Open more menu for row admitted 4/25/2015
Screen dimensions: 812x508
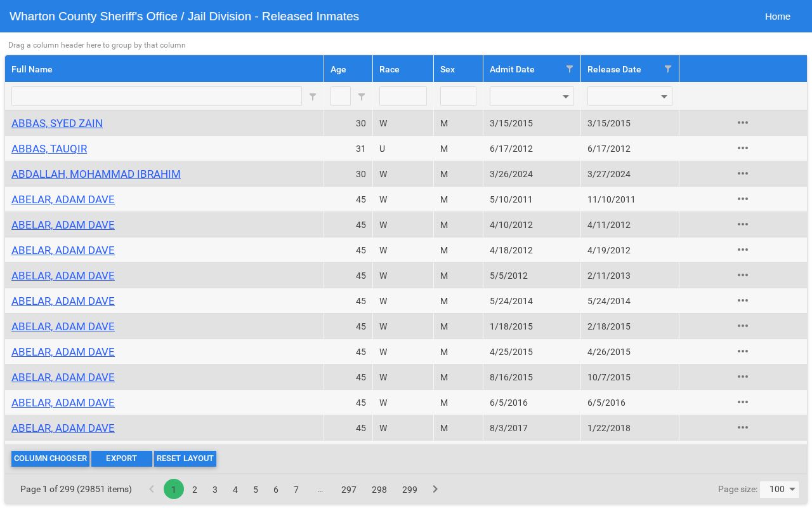[x=743, y=351]
